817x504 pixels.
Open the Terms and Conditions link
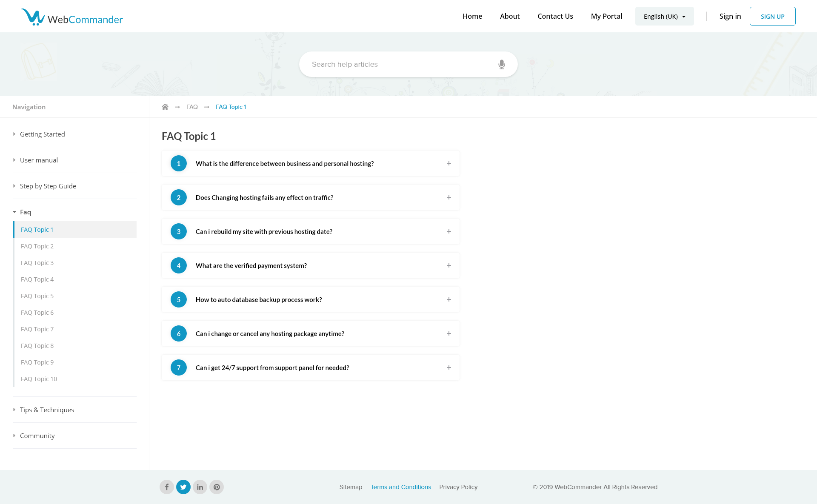click(x=400, y=487)
